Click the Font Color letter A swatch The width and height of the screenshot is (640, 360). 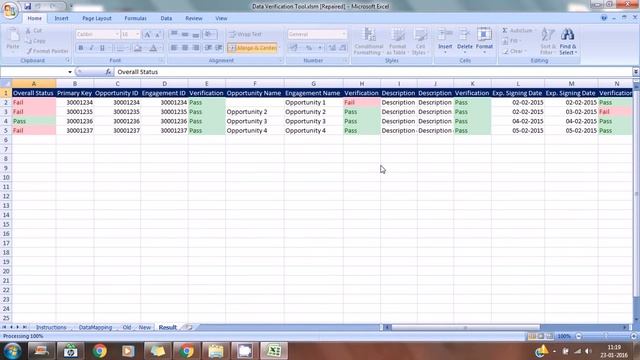click(153, 48)
